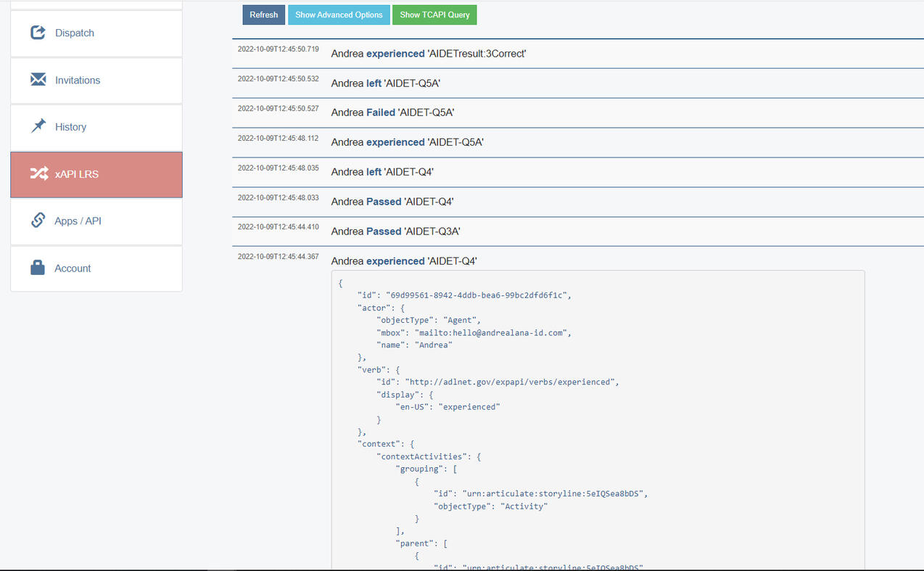The image size is (924, 571).
Task: Click the Account padlock icon
Action: (38, 267)
